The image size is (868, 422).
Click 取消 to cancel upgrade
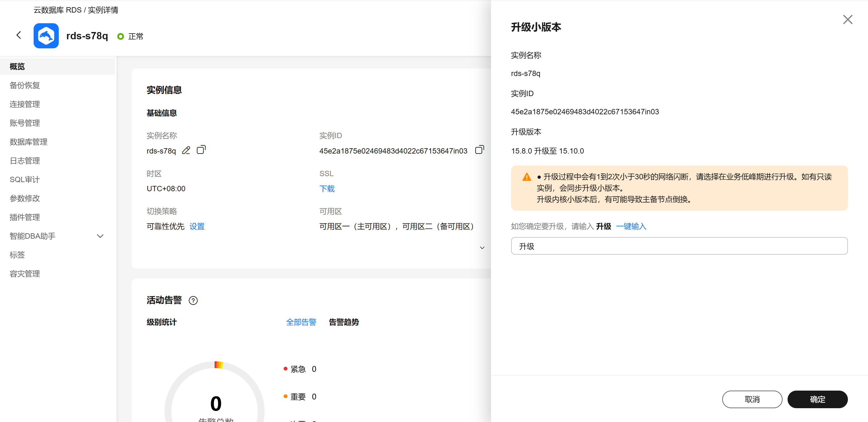pos(752,399)
